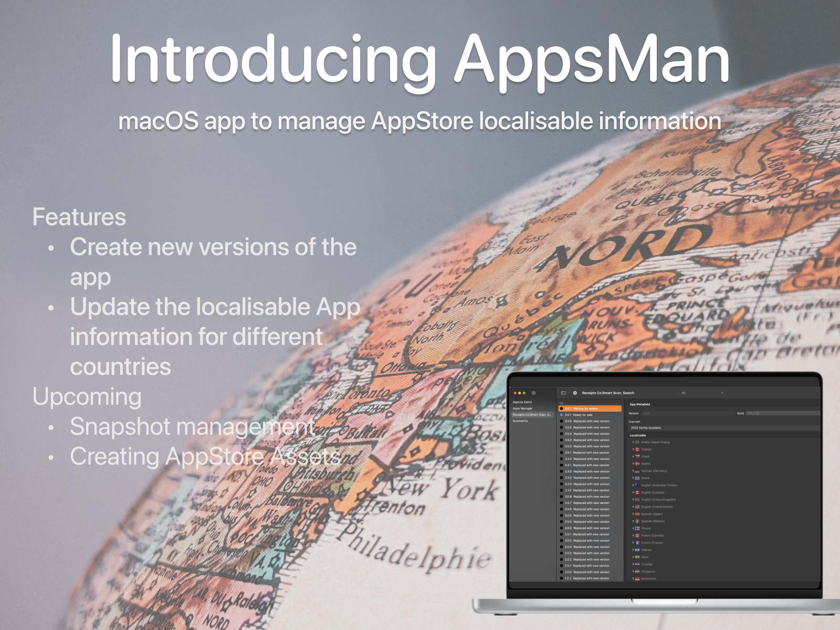Select version 2.0.4 Replaced with new version
The width and height of the screenshot is (840, 630).
tap(590, 547)
